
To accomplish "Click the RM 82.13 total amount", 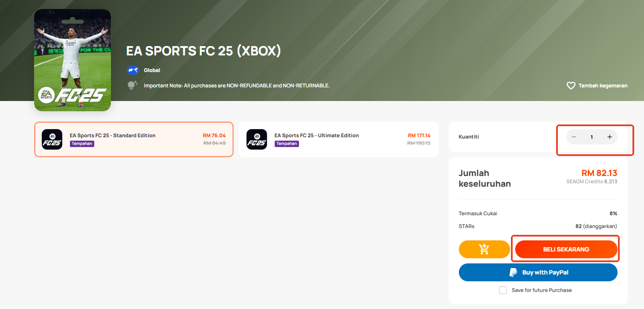I will coord(599,173).
